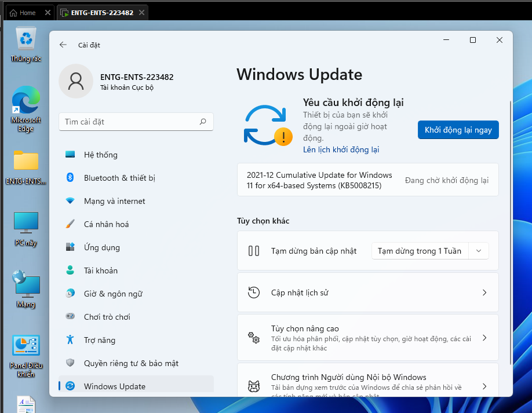Viewport: 532px width, 413px height.
Task: Go back with the Cài đặt arrow
Action: [x=63, y=45]
